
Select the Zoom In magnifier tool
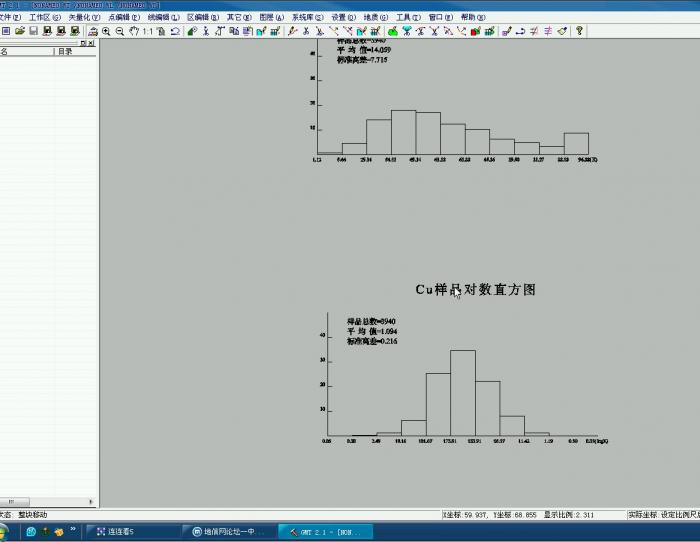[106, 31]
